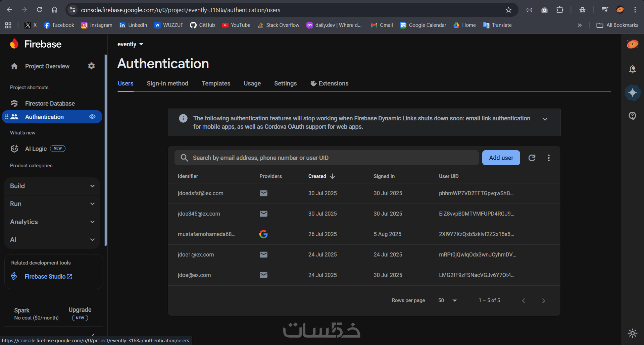644x345 pixels.
Task: Select the jdoe345@ex.com user row
Action: click(x=364, y=214)
